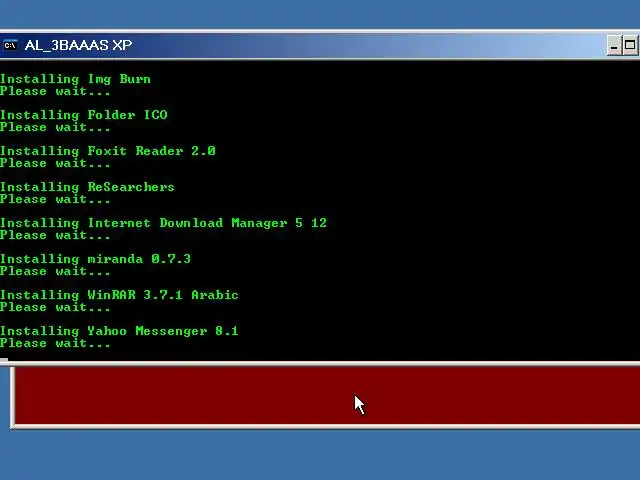
Task: Click the 'Installing Folder ICO' line
Action: [x=84, y=115]
